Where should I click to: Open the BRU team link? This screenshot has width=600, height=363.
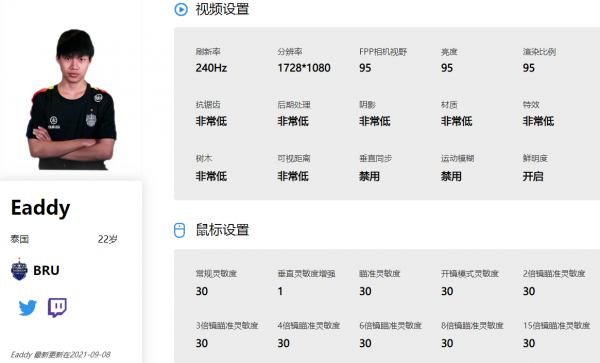tap(46, 270)
